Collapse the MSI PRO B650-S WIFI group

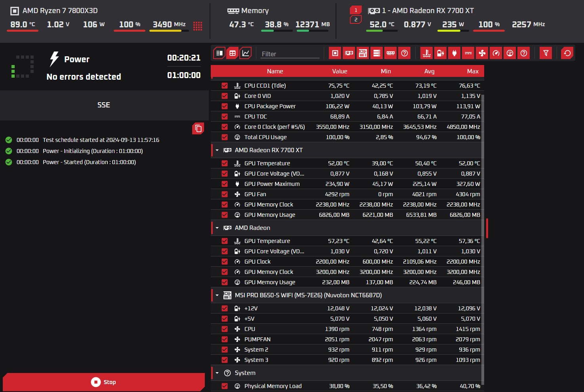(x=217, y=295)
